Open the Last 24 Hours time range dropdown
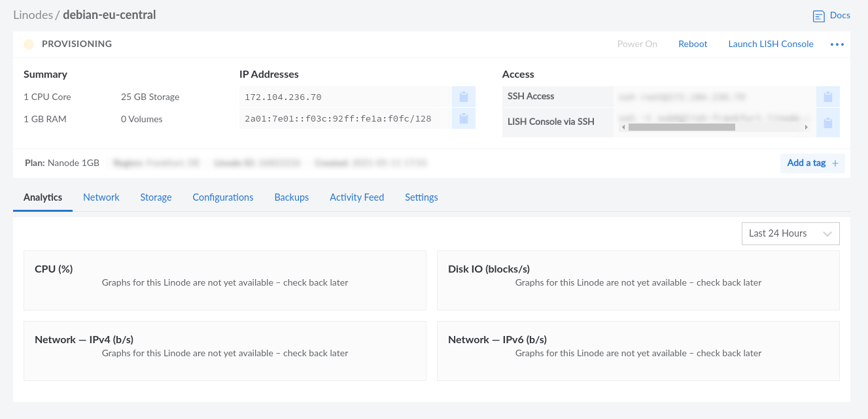Viewport: 868px width, 419px height. [790, 233]
